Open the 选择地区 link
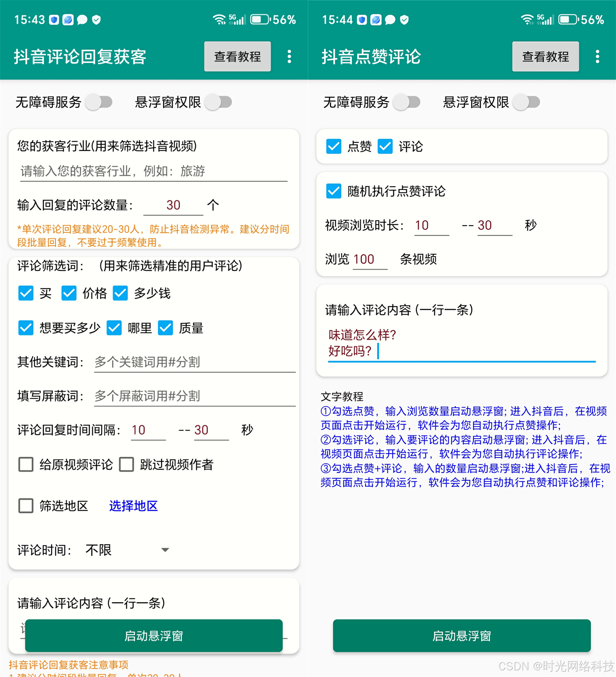The width and height of the screenshot is (616, 677). (x=133, y=506)
